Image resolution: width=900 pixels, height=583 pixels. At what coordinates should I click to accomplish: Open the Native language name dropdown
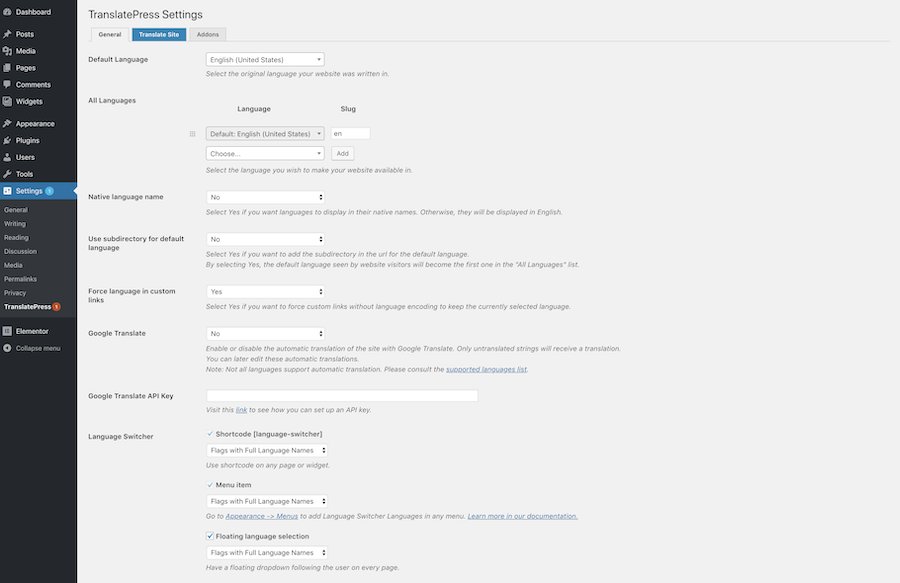265,197
